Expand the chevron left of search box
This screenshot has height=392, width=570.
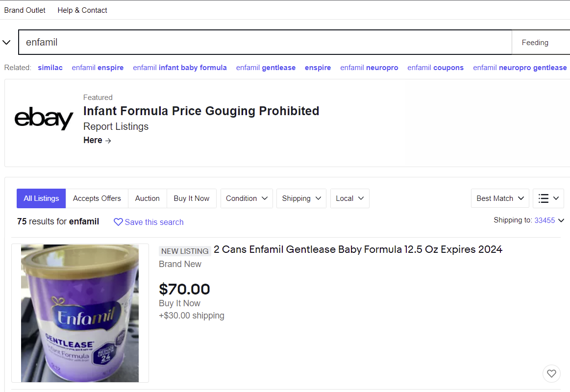coord(7,43)
